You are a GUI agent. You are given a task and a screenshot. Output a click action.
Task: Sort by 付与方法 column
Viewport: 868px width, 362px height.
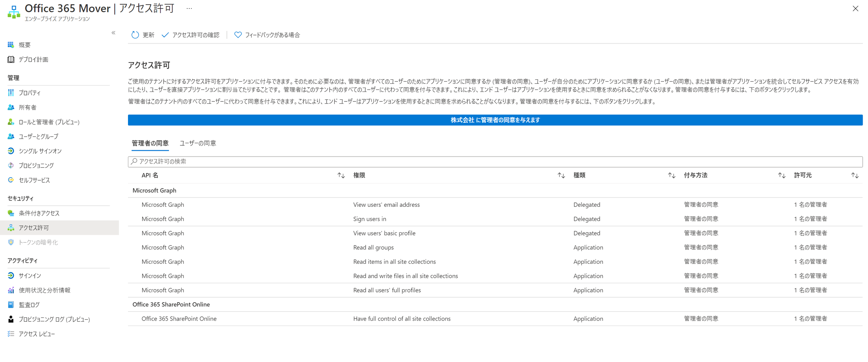point(782,175)
